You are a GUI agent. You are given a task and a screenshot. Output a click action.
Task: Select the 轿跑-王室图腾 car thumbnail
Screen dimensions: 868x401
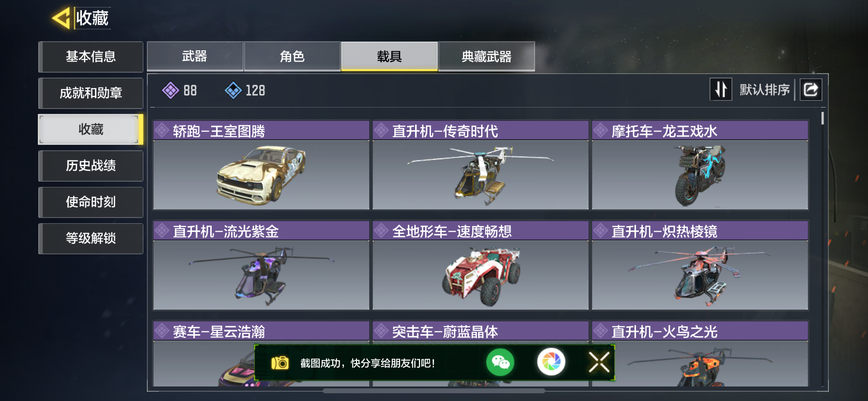pyautogui.click(x=262, y=174)
